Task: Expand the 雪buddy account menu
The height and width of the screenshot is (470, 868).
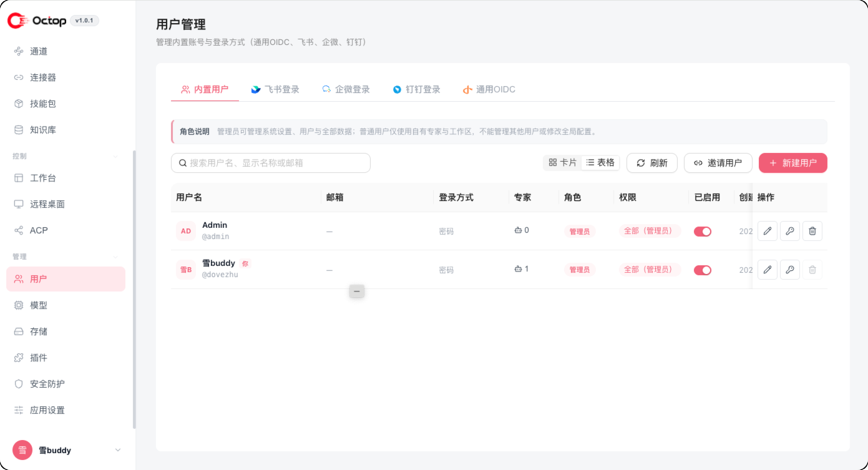Action: (x=117, y=450)
